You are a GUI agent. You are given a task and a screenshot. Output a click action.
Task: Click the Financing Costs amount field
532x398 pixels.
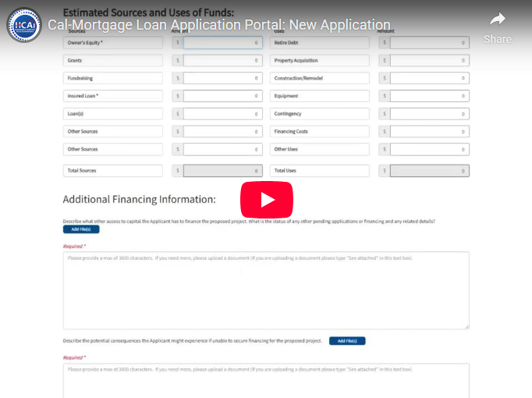point(430,132)
